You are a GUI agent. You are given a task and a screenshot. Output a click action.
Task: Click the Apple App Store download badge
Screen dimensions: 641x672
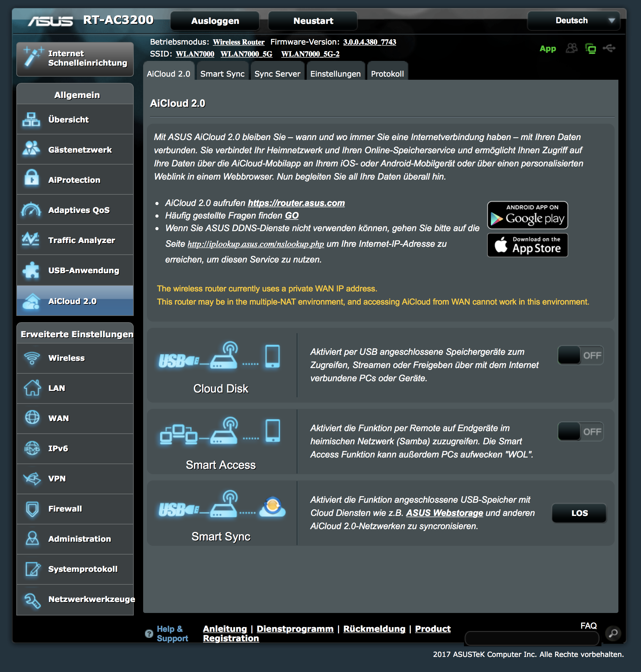click(x=527, y=245)
